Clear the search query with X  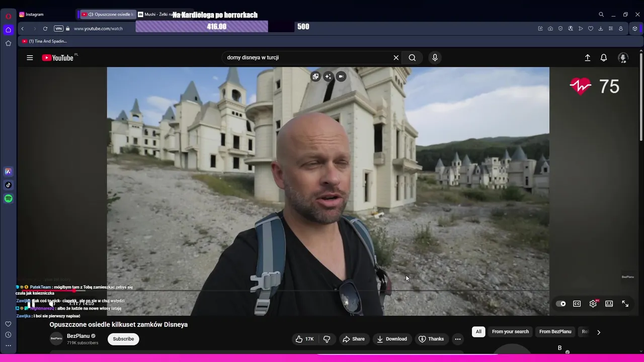[x=396, y=58]
